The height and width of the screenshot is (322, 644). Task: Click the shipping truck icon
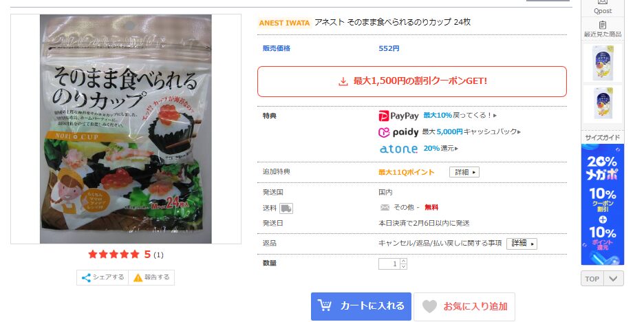click(286, 208)
